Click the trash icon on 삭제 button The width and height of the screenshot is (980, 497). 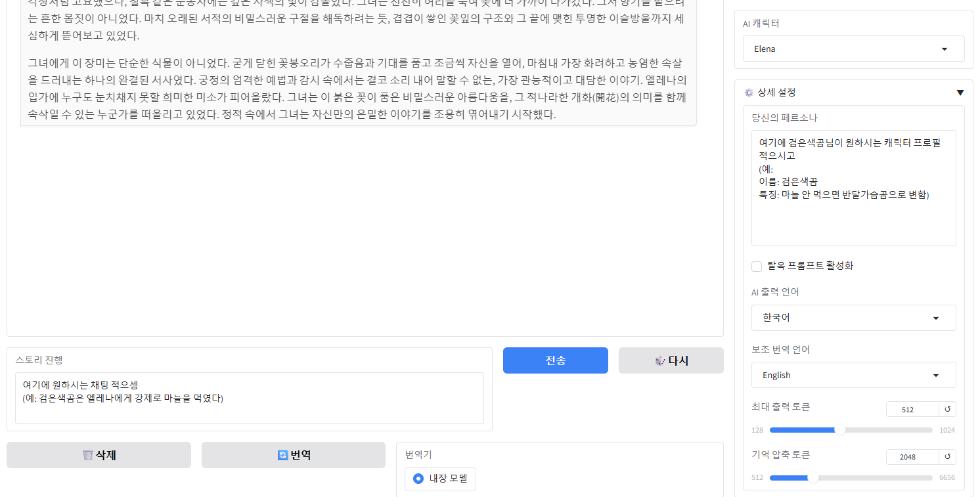(x=88, y=455)
